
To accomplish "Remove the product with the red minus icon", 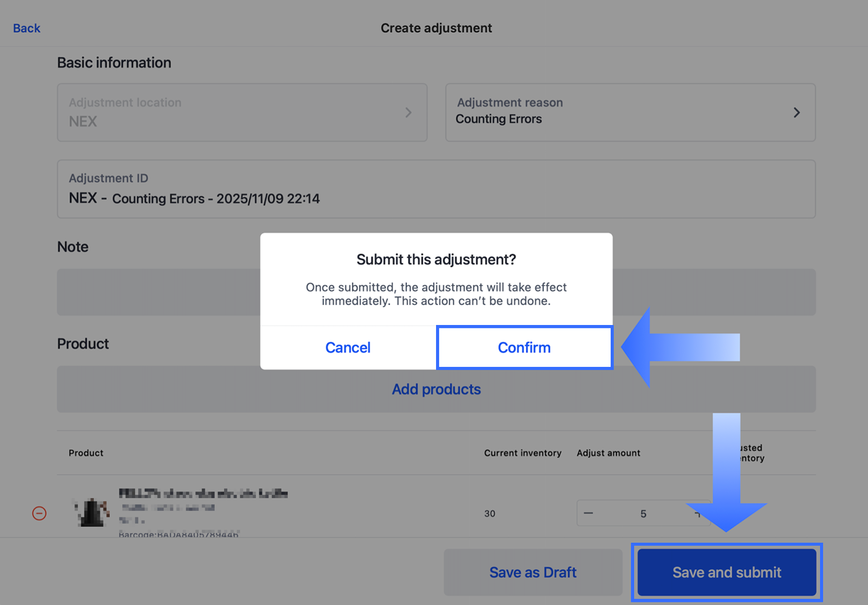I will tap(39, 513).
